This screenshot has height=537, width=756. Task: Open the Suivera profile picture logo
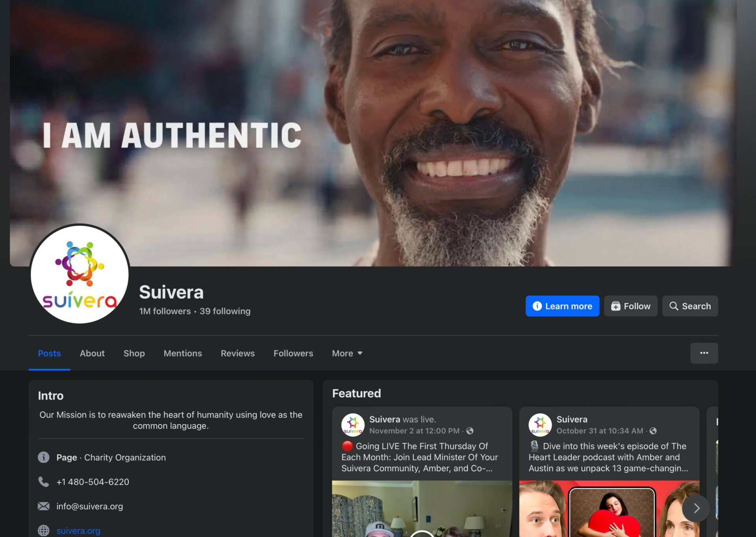pos(80,274)
